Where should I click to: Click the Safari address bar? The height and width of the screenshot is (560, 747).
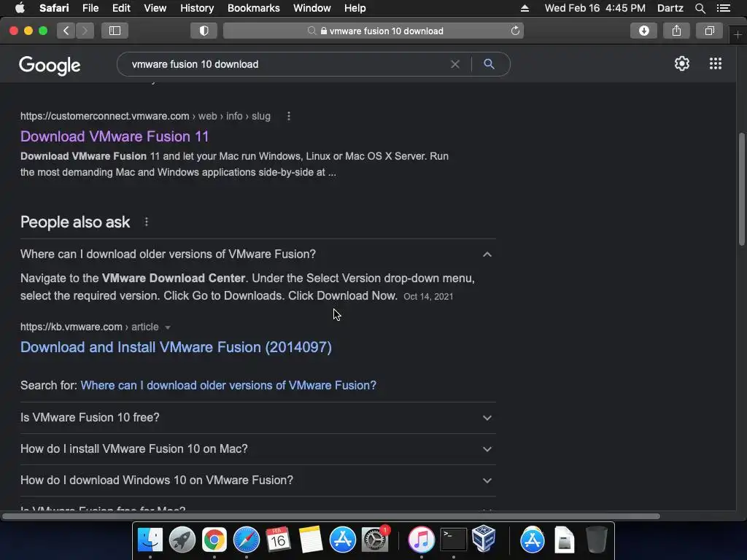[x=373, y=31]
